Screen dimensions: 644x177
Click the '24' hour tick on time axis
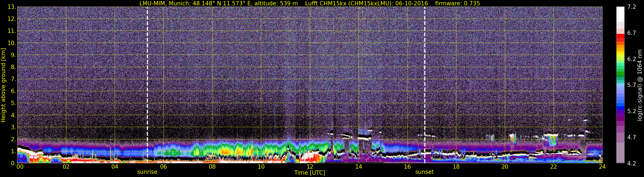click(602, 167)
